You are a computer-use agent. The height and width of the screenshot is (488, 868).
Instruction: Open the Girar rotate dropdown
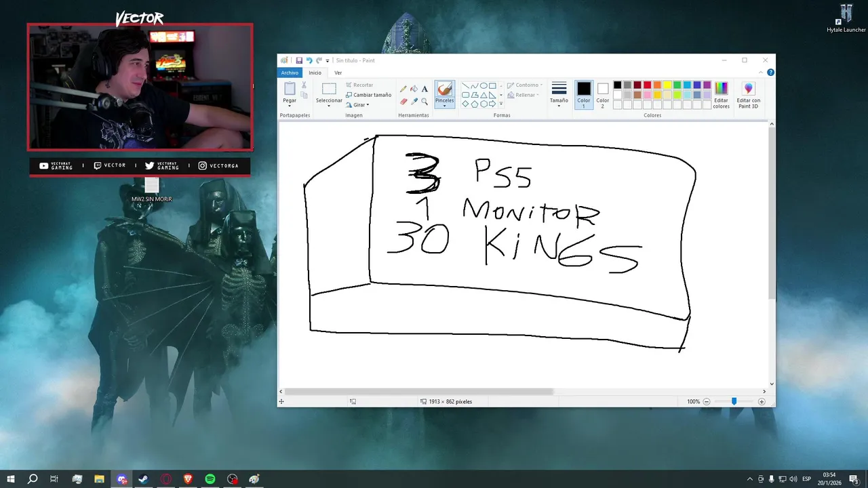click(357, 105)
